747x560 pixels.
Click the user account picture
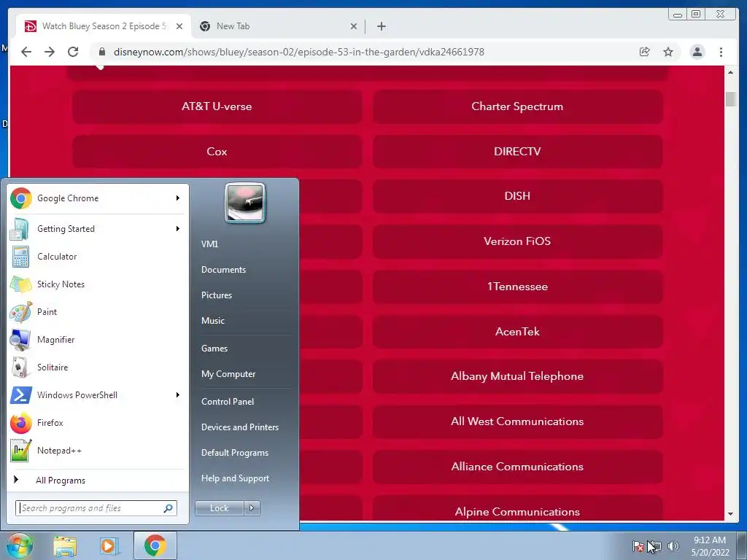pyautogui.click(x=245, y=203)
